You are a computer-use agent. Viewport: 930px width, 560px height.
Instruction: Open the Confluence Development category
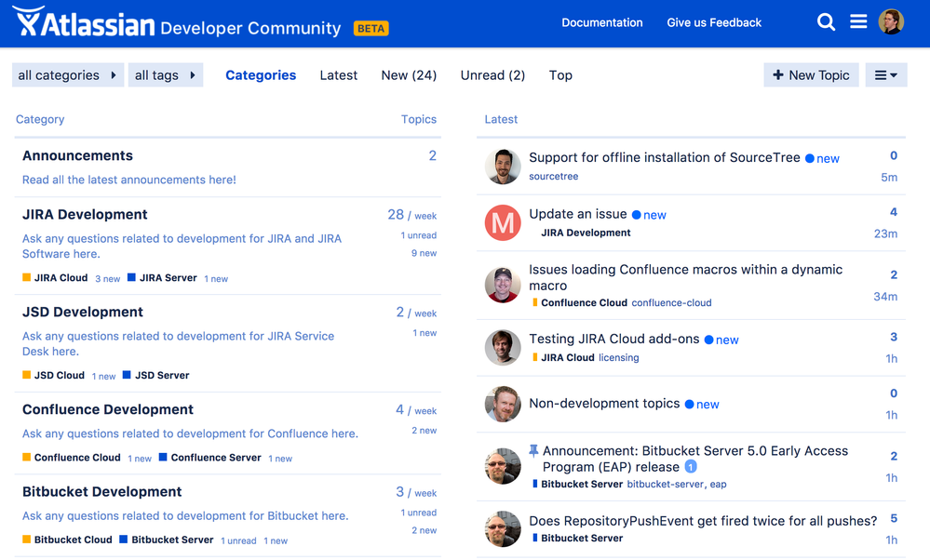click(108, 409)
